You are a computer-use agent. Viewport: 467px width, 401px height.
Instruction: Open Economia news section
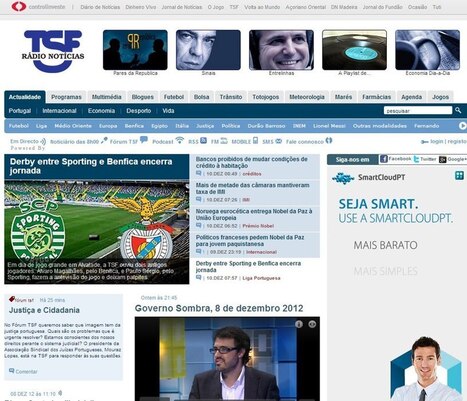point(101,111)
